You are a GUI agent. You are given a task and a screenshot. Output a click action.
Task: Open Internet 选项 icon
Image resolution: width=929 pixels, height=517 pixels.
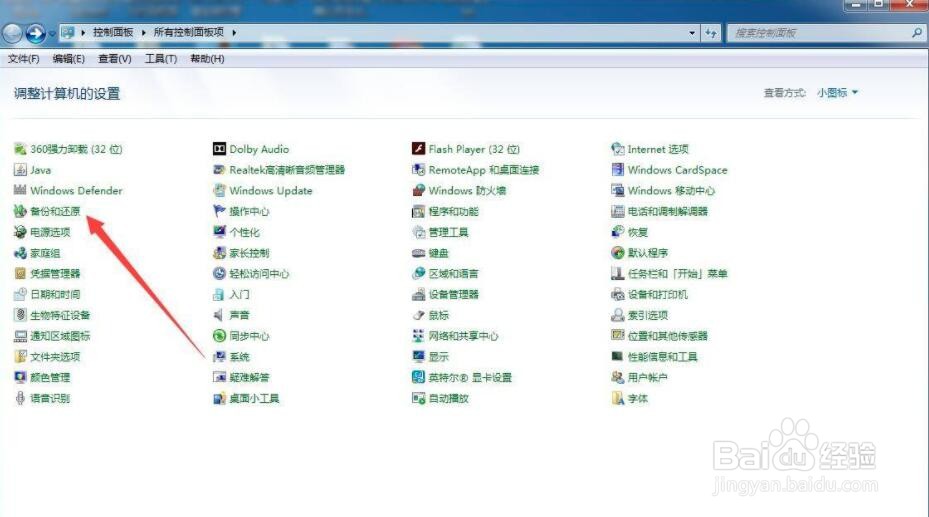(617, 149)
